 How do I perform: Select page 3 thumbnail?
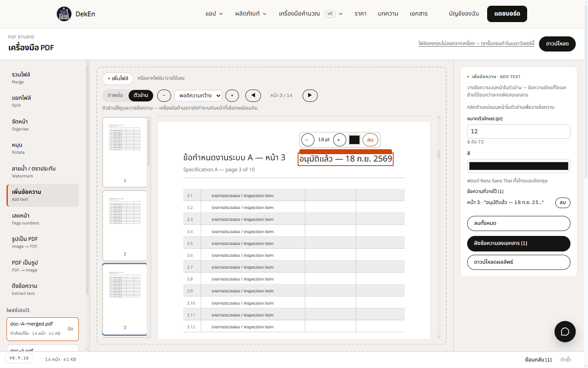coord(125,299)
